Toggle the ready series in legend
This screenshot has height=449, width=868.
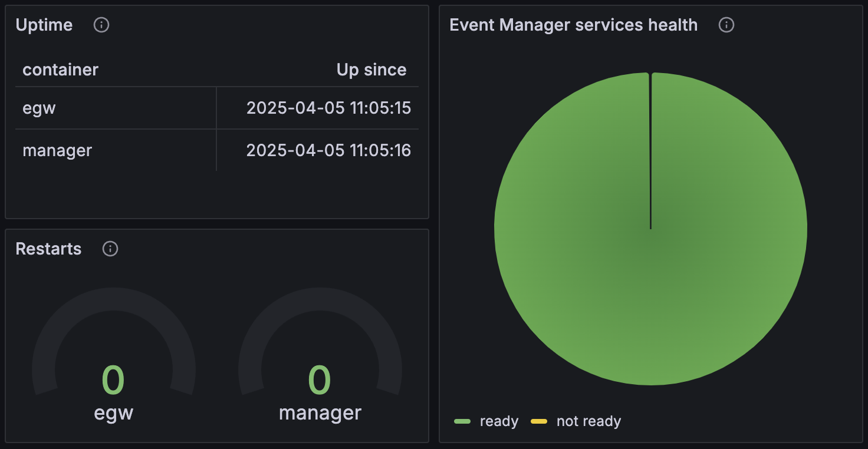pyautogui.click(x=499, y=421)
